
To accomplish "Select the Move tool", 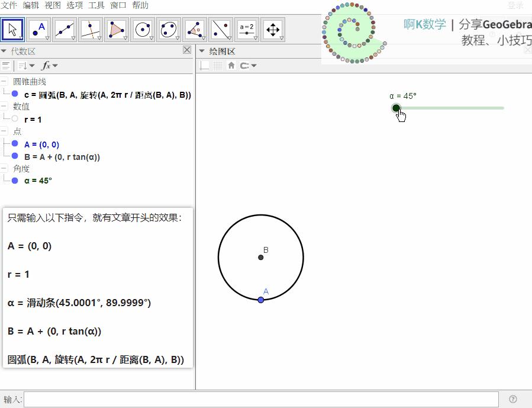I will (13, 28).
